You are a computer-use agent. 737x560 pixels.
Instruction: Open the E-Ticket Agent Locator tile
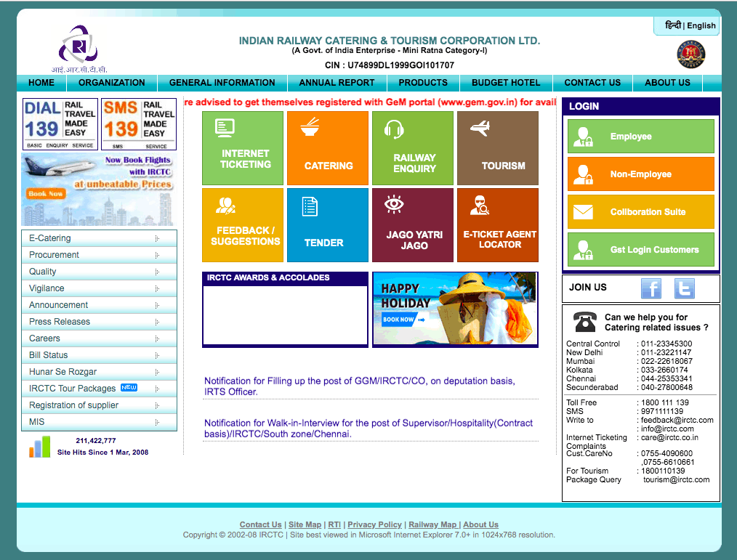tap(498, 225)
